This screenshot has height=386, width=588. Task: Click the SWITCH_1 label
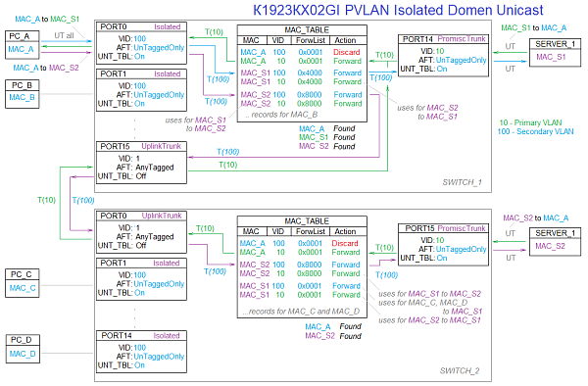pos(462,182)
